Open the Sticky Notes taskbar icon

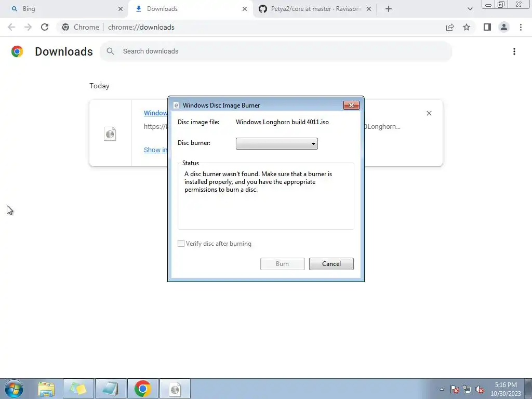(78, 389)
